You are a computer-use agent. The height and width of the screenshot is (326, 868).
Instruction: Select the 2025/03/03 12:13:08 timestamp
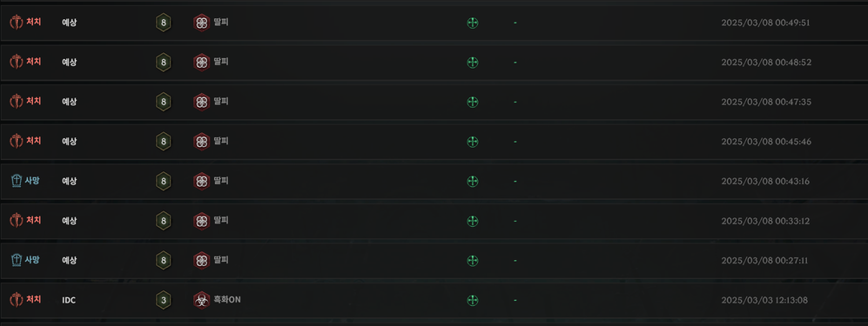pos(764,300)
